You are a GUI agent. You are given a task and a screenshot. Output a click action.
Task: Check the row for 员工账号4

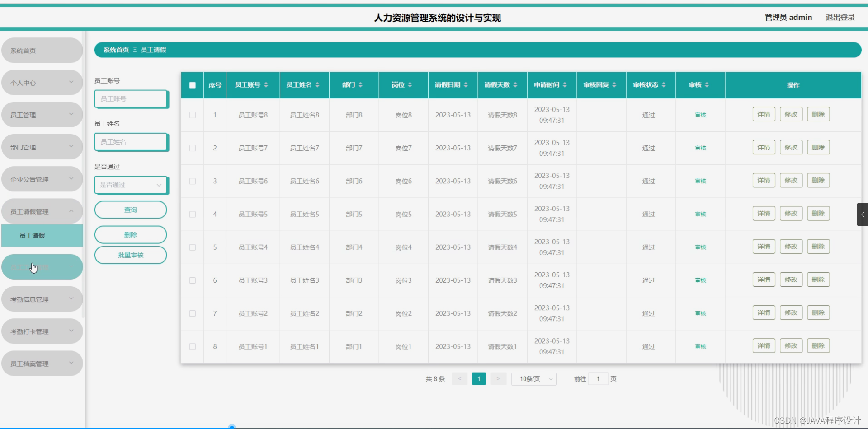[x=193, y=247]
